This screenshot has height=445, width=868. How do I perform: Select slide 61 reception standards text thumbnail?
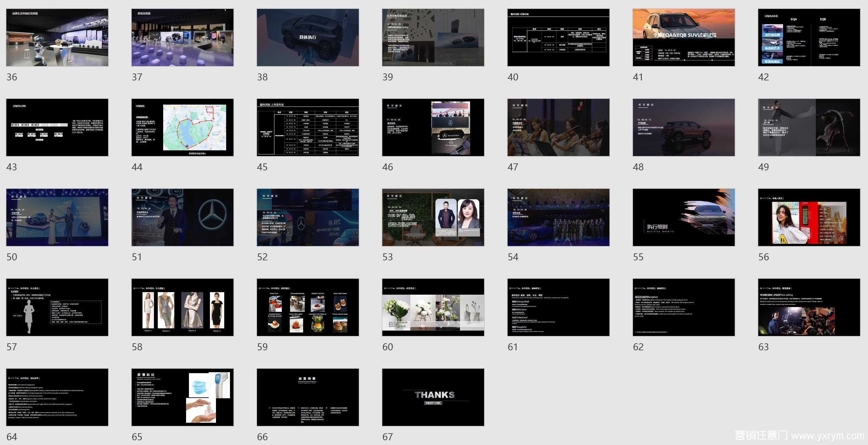point(559,307)
